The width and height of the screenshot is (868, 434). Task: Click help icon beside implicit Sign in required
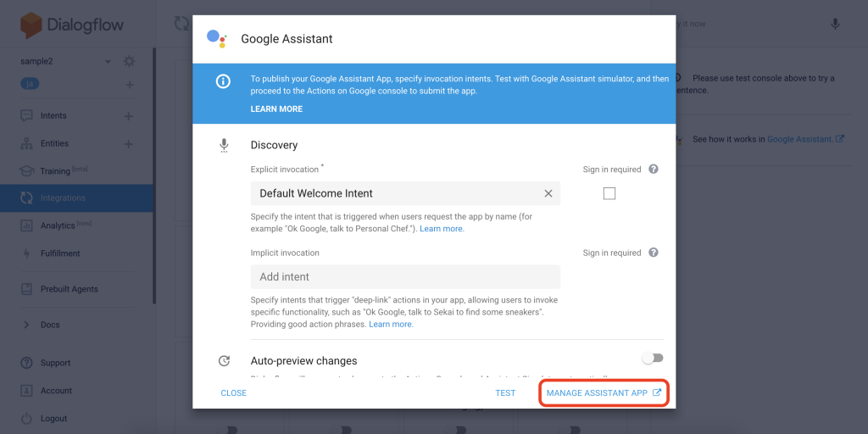coord(654,253)
